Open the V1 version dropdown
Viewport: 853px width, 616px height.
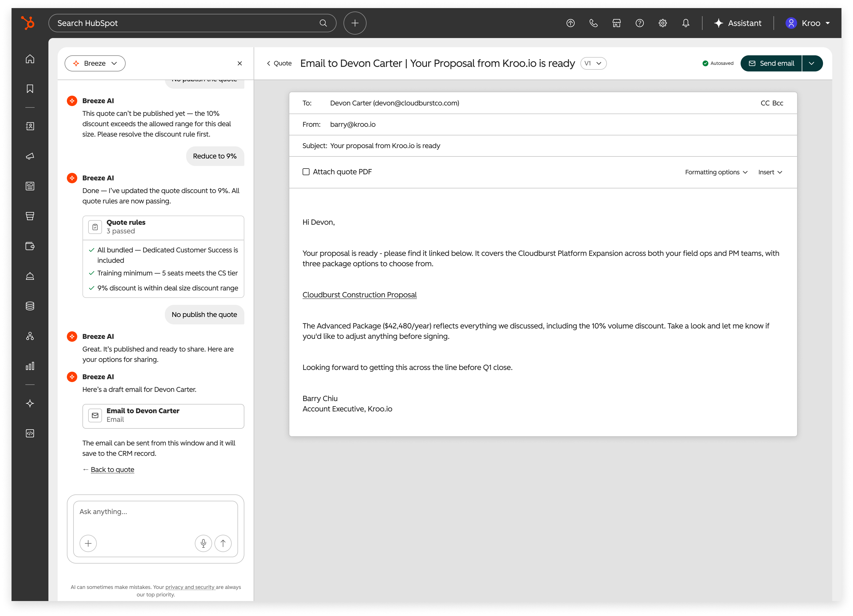click(x=593, y=64)
